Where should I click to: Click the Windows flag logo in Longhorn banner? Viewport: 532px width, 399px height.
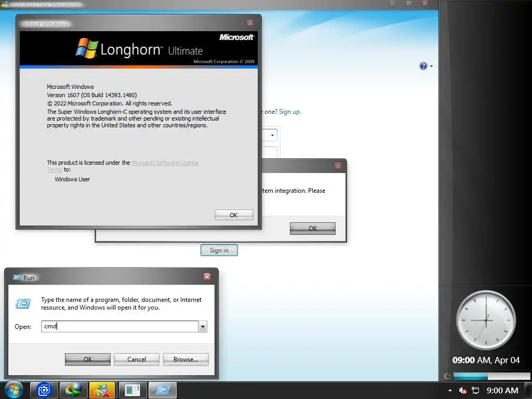[87, 48]
